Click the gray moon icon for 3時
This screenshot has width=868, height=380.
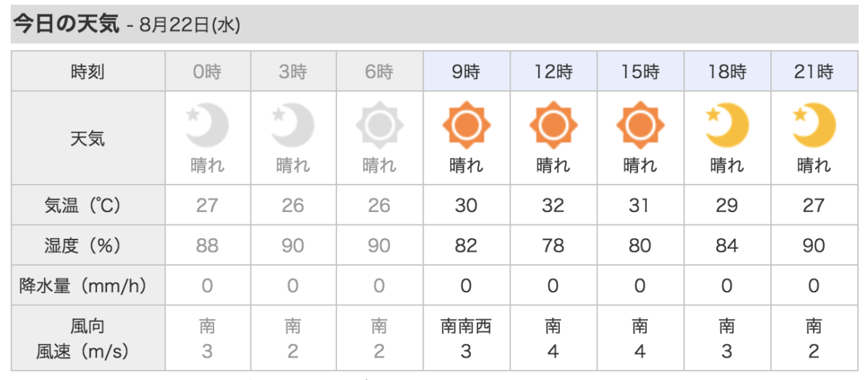click(x=293, y=126)
